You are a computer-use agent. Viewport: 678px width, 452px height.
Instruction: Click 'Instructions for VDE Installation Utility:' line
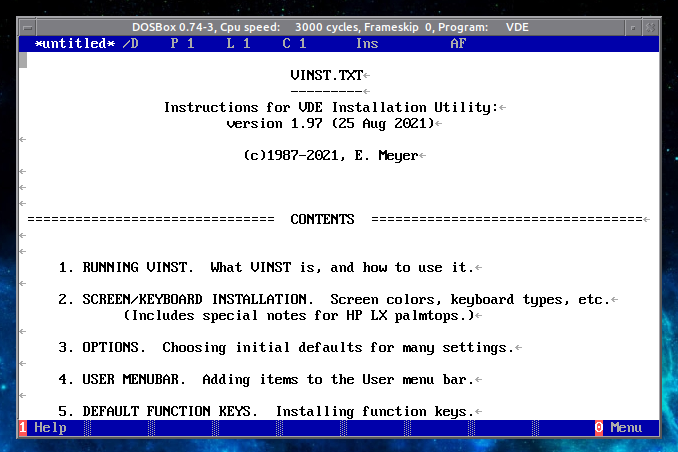[x=331, y=107]
